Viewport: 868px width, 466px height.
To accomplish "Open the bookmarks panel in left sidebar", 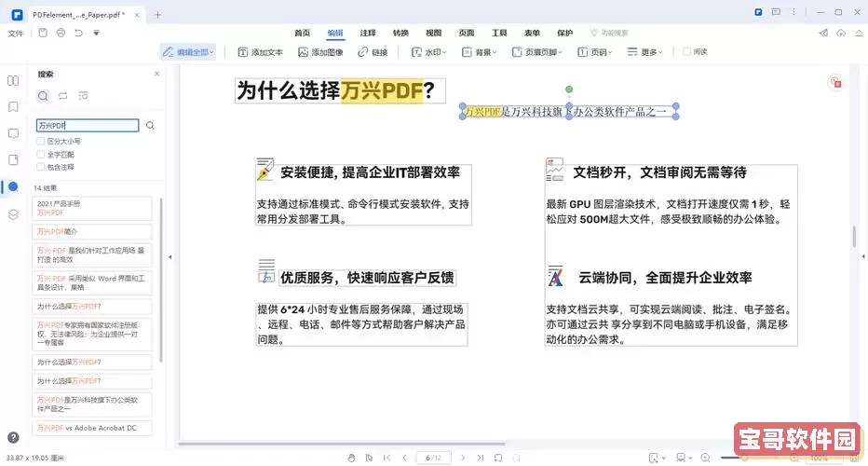I will click(x=13, y=107).
